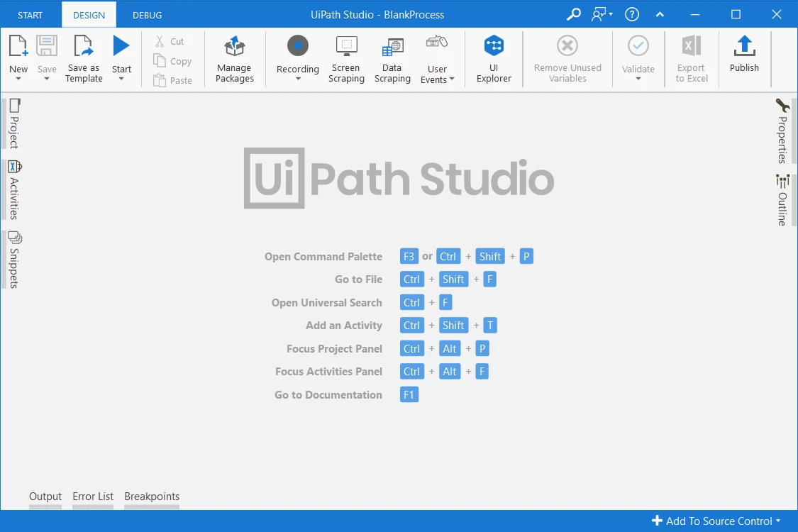798x532 pixels.
Task: Click the Validate checkmark icon
Action: tap(638, 46)
